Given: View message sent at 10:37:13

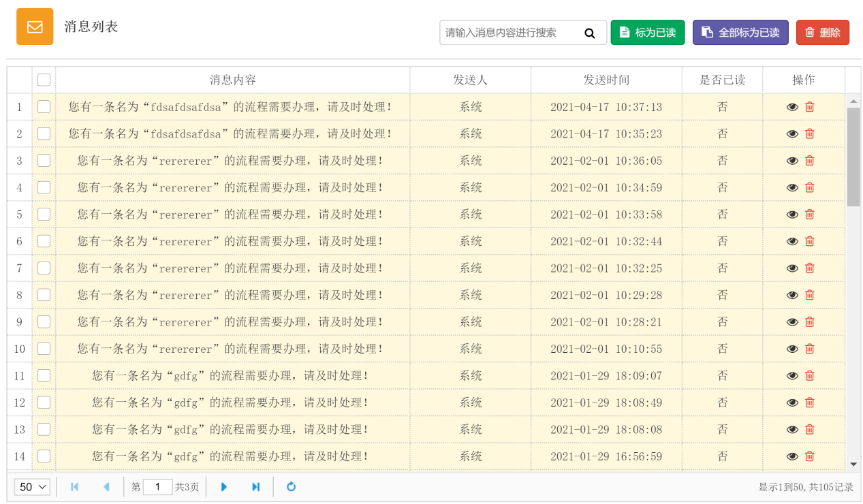Looking at the screenshot, I should click(x=792, y=107).
